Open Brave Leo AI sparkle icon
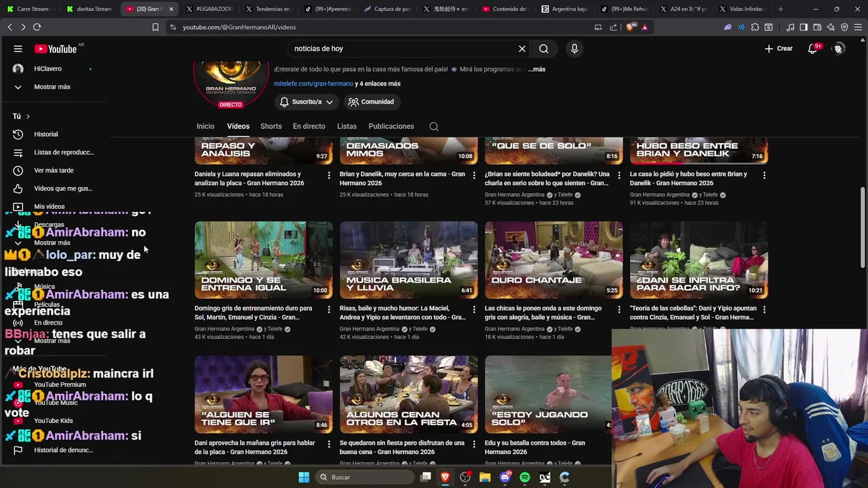The height and width of the screenshot is (488, 868). [831, 27]
